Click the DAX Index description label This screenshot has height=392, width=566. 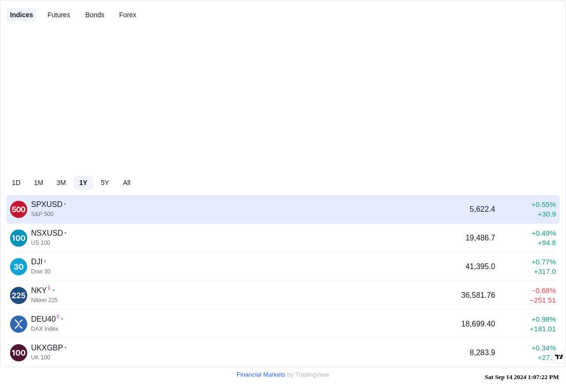point(45,329)
